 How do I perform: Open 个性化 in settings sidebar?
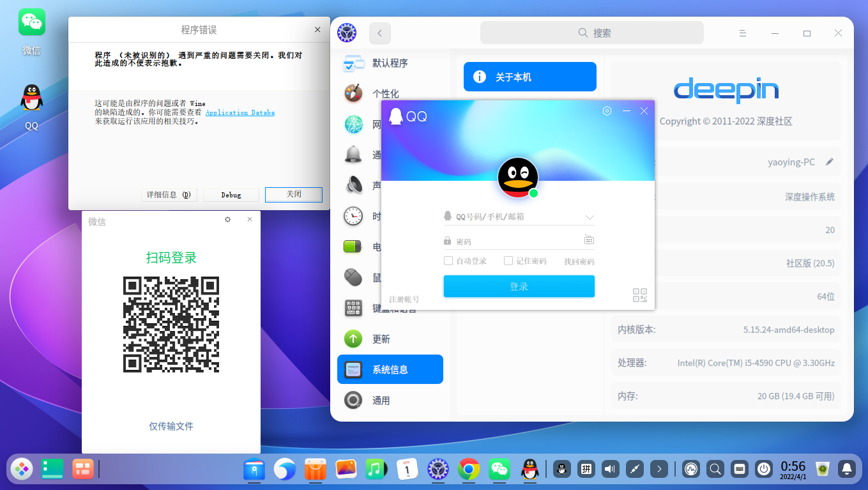pyautogui.click(x=390, y=94)
